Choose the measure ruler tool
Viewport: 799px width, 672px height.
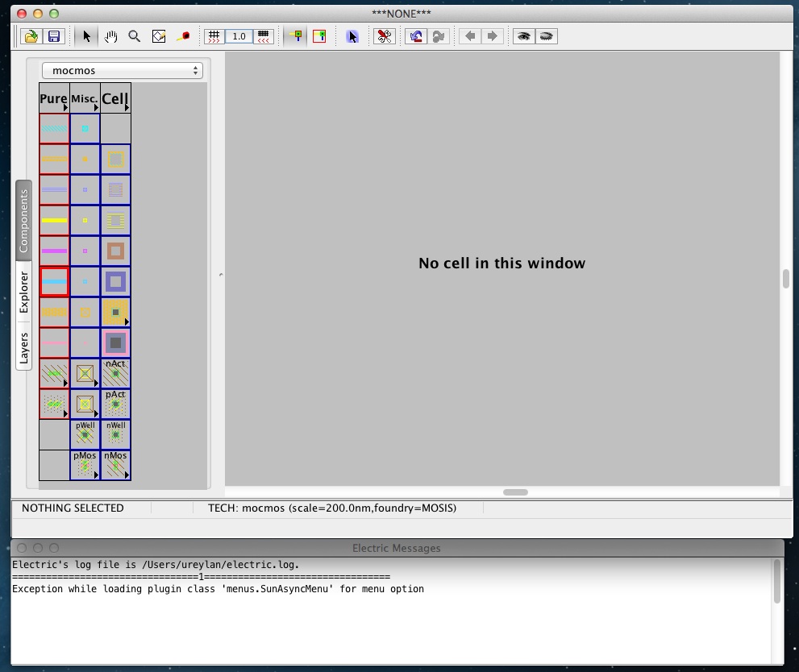pyautogui.click(x=184, y=36)
